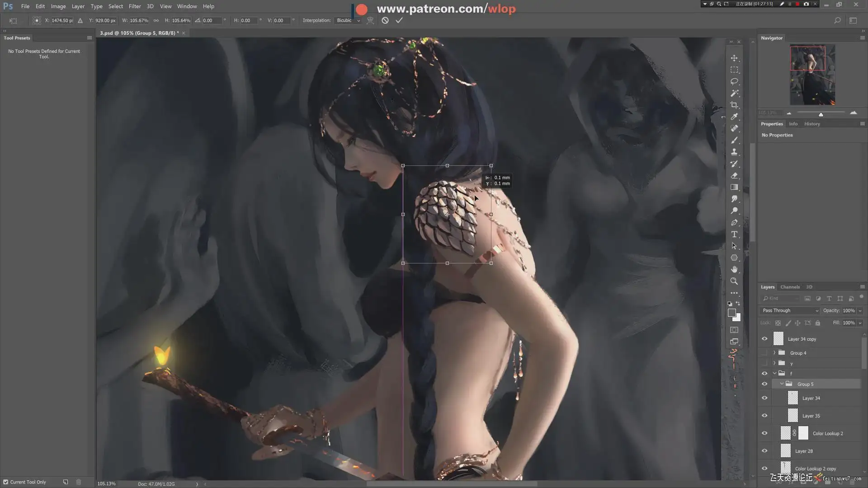Show the Group 4 layer group
The image size is (868, 488).
point(764,353)
